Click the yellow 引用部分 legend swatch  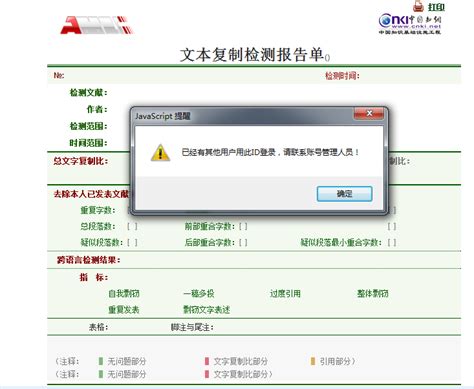(x=313, y=361)
